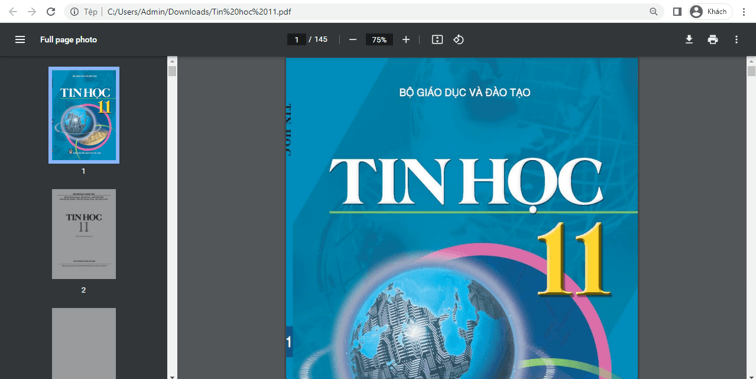Click the Full page photo title
Image resolution: width=756 pixels, height=380 pixels.
[68, 40]
